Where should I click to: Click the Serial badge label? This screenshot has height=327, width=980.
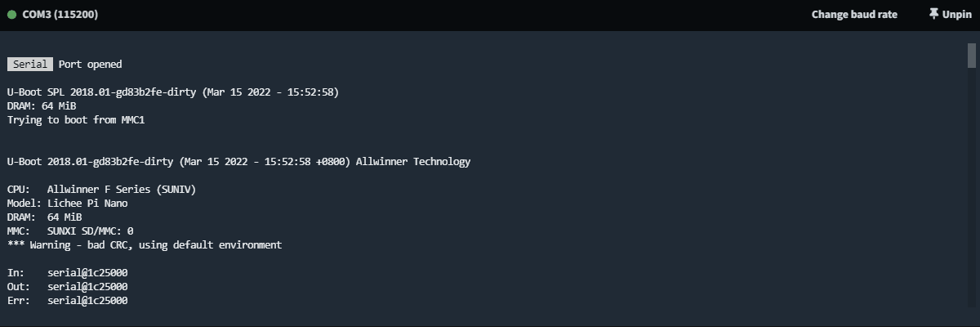(x=30, y=65)
